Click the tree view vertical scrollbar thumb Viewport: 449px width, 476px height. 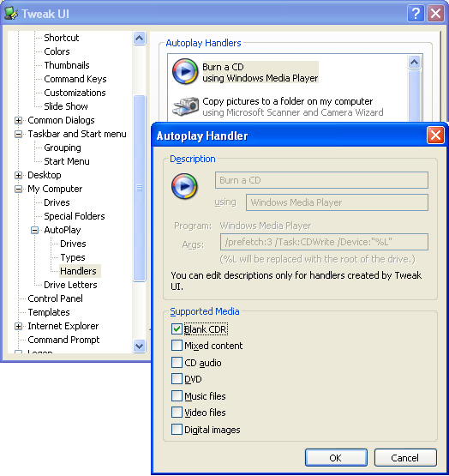[x=140, y=188]
